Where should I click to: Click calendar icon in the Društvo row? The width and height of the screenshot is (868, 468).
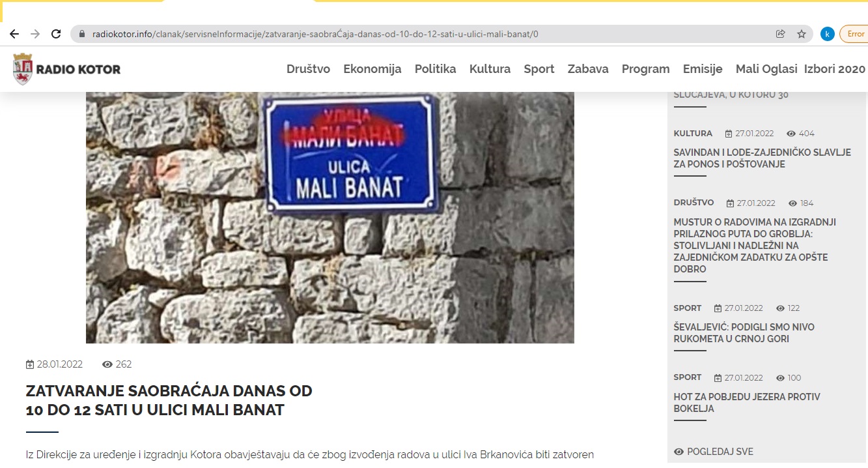tap(730, 203)
